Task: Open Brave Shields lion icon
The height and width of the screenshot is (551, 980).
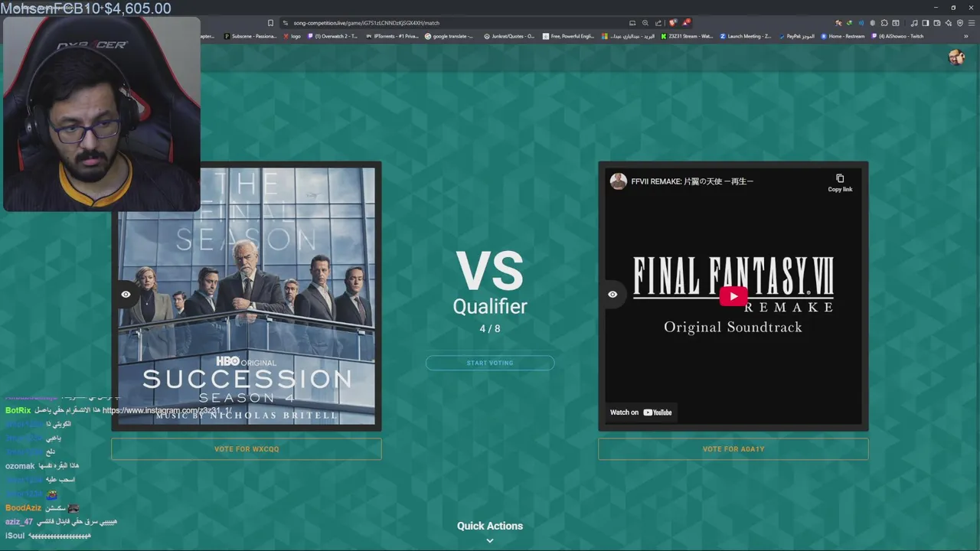Action: [673, 23]
